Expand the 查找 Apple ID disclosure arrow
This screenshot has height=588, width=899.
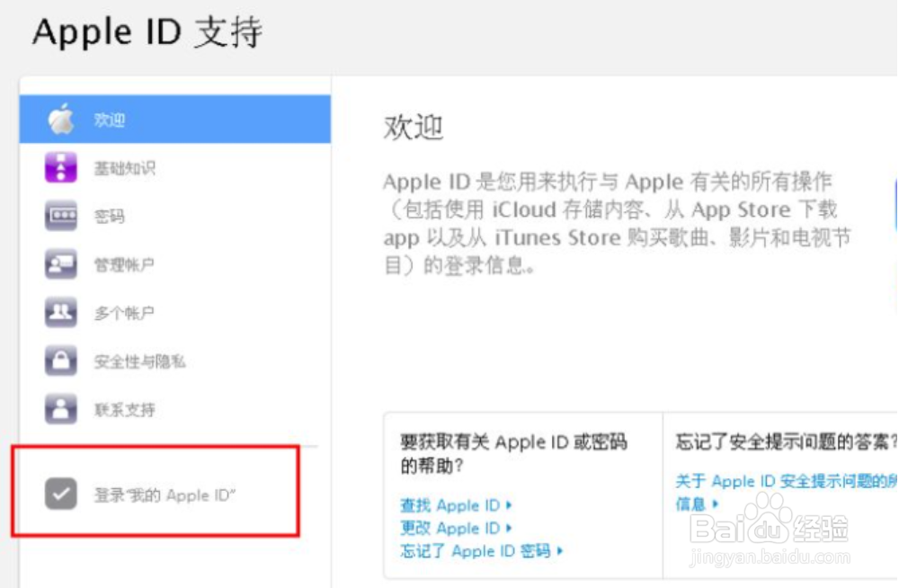click(511, 505)
